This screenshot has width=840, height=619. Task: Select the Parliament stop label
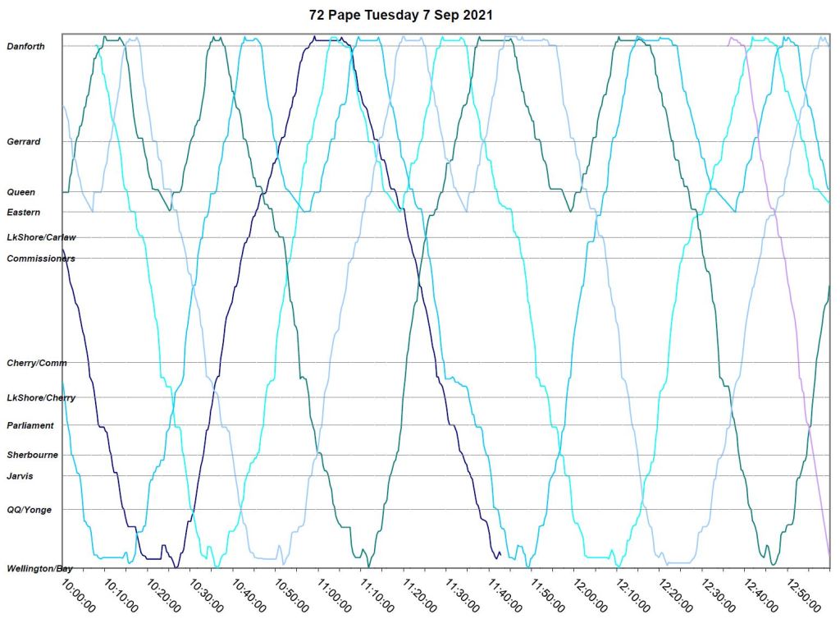[30, 426]
